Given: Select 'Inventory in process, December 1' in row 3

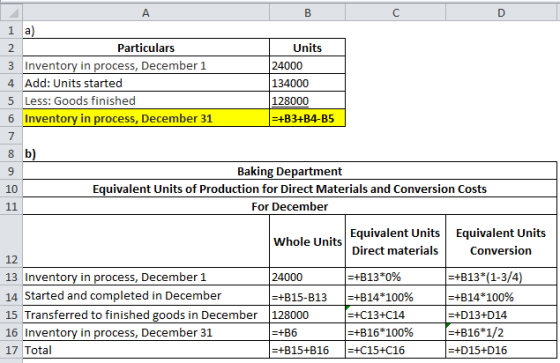Looking at the screenshot, I should click(146, 65).
